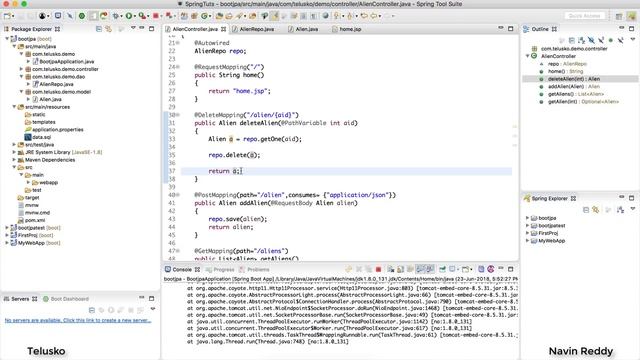640x360 pixels.
Task: Expand the FirstProj project in Package Explorer
Action: point(7,235)
